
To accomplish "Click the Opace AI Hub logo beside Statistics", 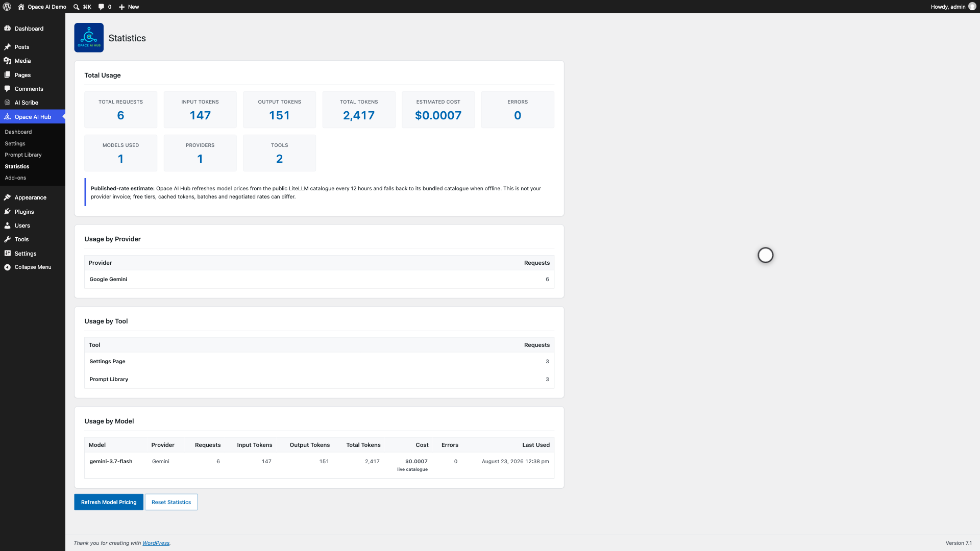I will coord(89,38).
